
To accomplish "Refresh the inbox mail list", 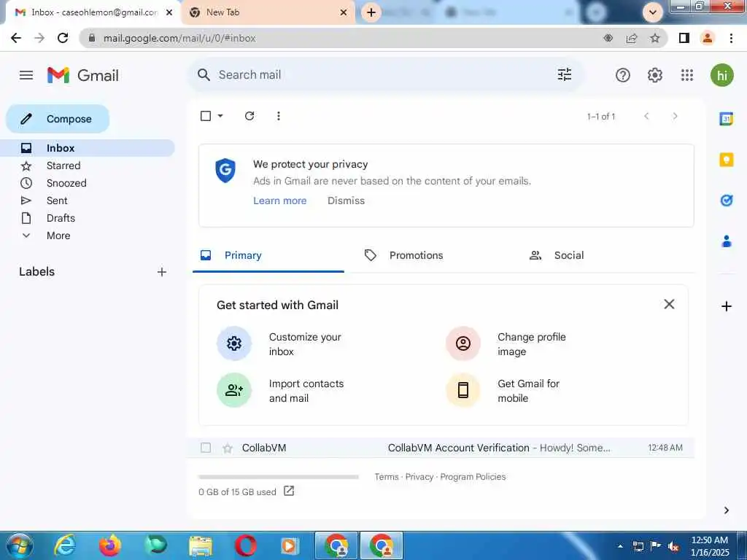I will [x=249, y=116].
